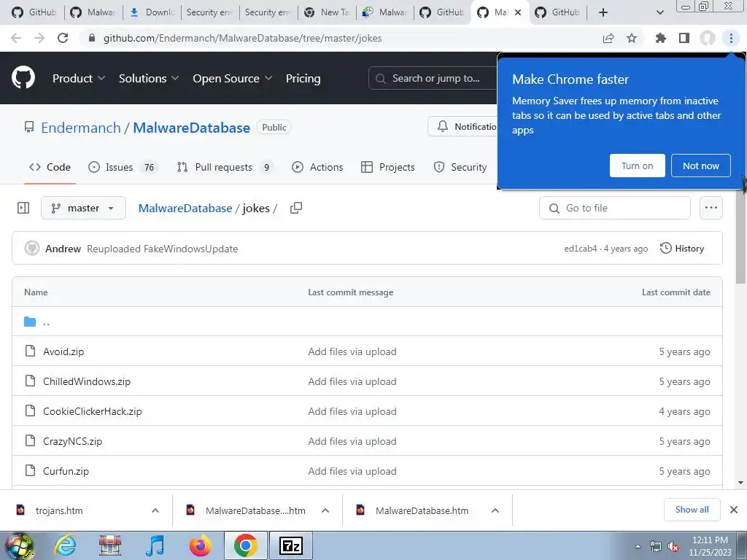Open ChilledWindows.zip file
The image size is (747, 560).
click(87, 381)
